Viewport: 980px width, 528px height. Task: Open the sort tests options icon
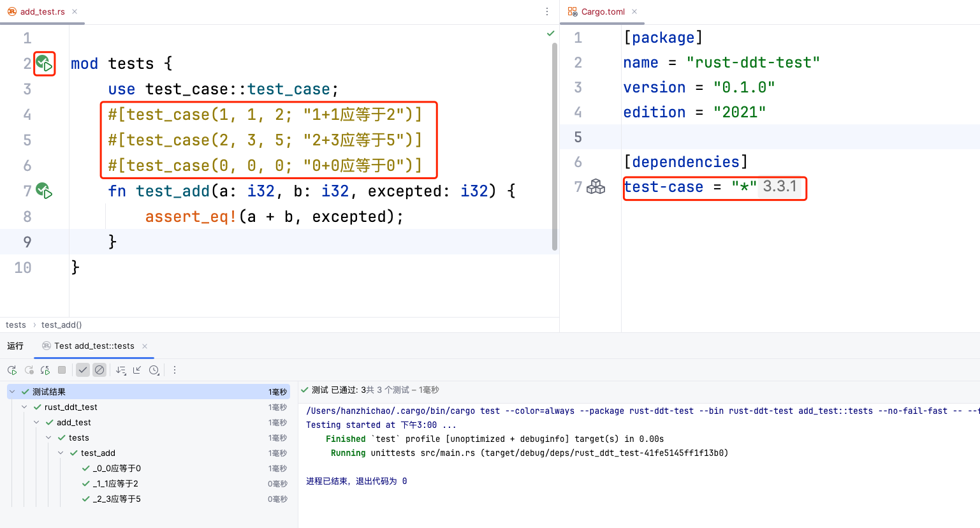121,370
